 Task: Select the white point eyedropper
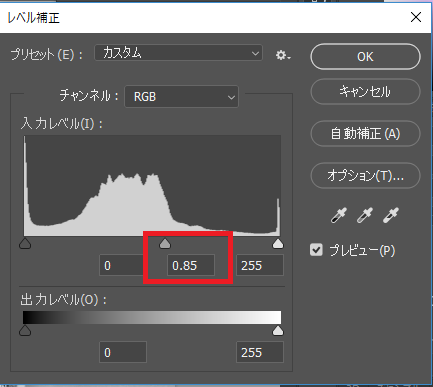(391, 215)
